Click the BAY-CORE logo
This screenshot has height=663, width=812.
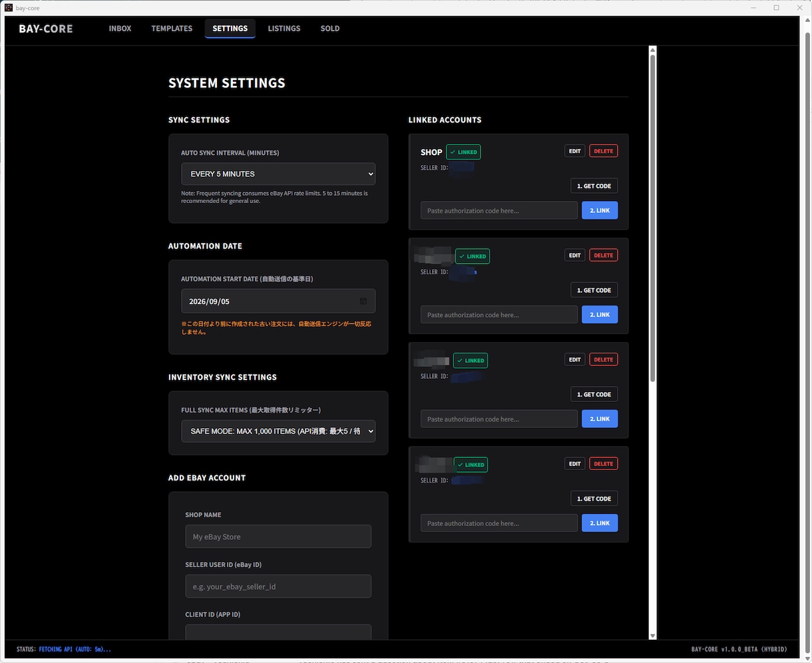click(x=46, y=29)
